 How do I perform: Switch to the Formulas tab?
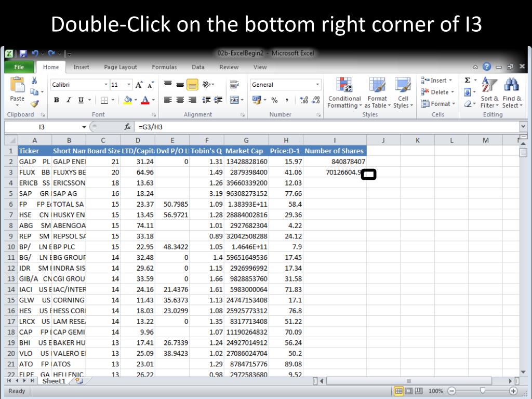point(164,67)
